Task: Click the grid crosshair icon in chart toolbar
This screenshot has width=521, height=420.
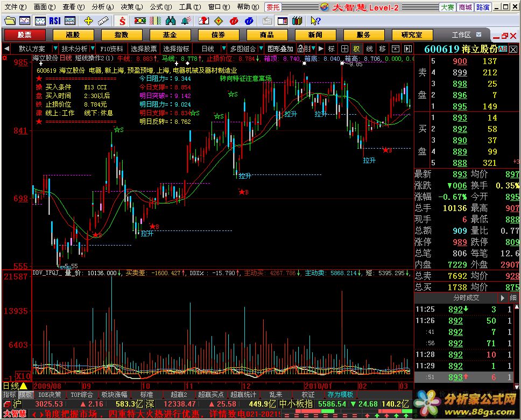Action: 344,49
